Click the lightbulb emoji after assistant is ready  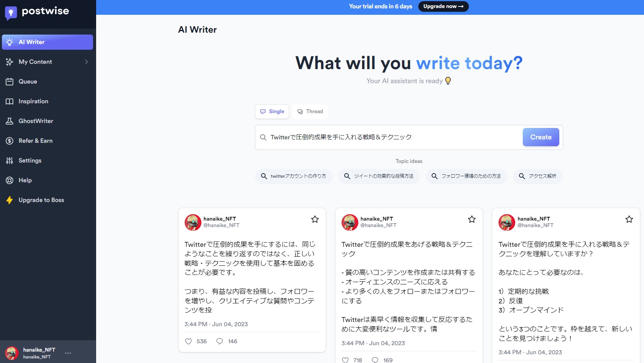(448, 81)
